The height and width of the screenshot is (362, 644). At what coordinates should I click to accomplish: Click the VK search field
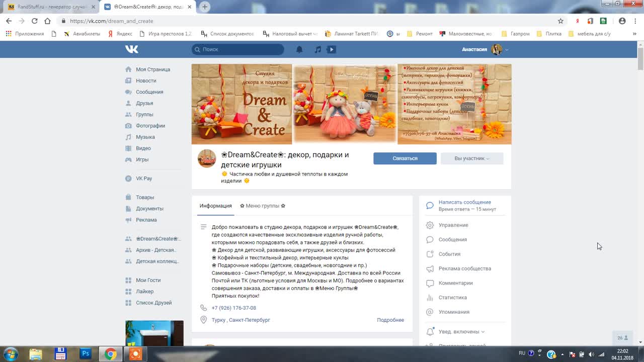(238, 49)
